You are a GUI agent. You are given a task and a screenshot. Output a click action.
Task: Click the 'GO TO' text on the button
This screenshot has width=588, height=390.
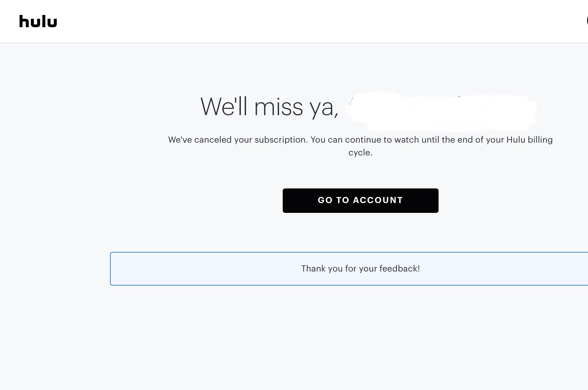(333, 200)
